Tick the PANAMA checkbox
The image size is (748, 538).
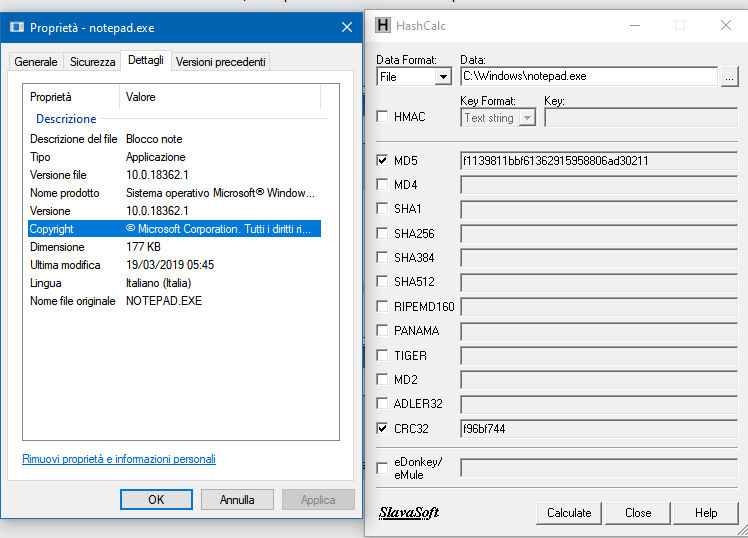[382, 330]
